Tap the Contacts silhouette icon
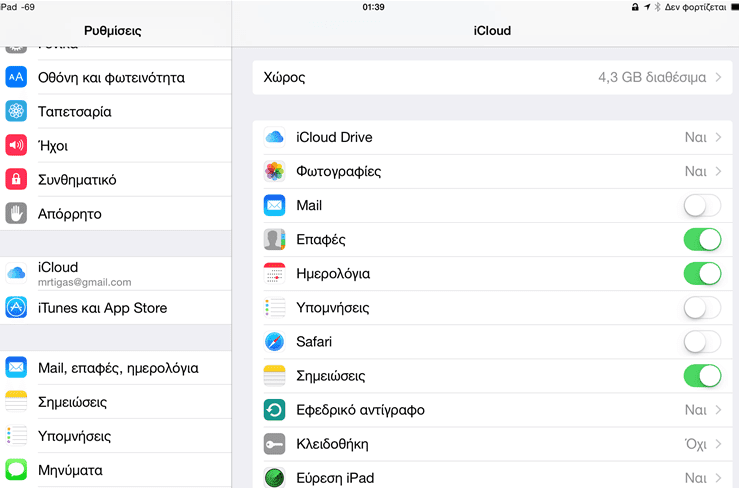This screenshot has width=739, height=488. point(274,239)
